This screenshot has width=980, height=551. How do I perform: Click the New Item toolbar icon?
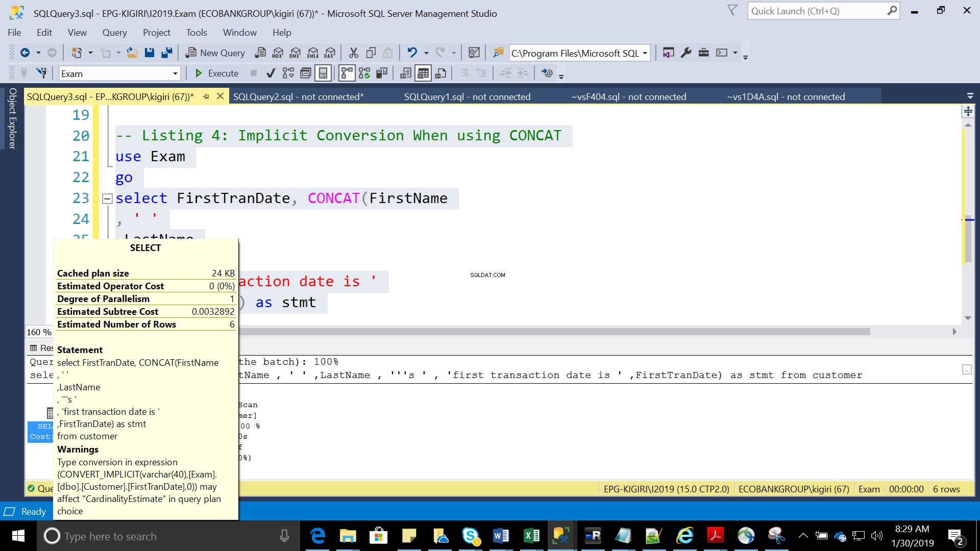coord(77,53)
